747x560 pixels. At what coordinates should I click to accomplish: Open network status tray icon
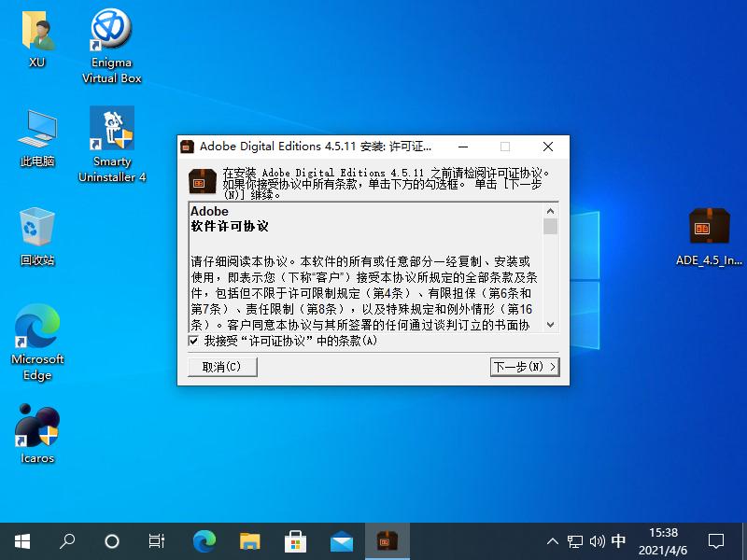click(575, 541)
